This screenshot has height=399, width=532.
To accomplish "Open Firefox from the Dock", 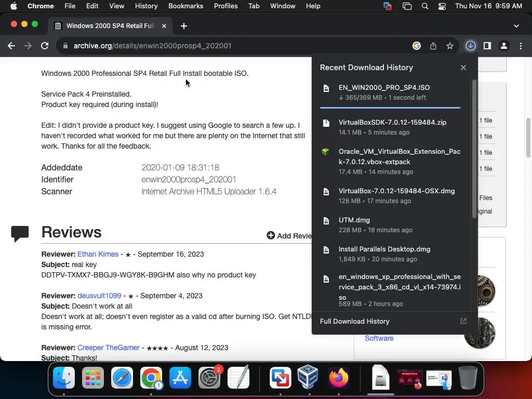I will pyautogui.click(x=339, y=378).
